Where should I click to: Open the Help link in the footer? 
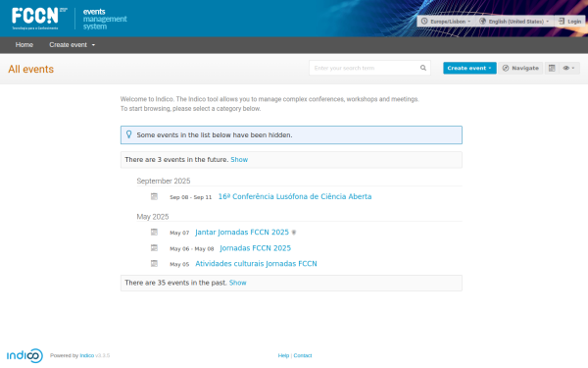pyautogui.click(x=283, y=355)
